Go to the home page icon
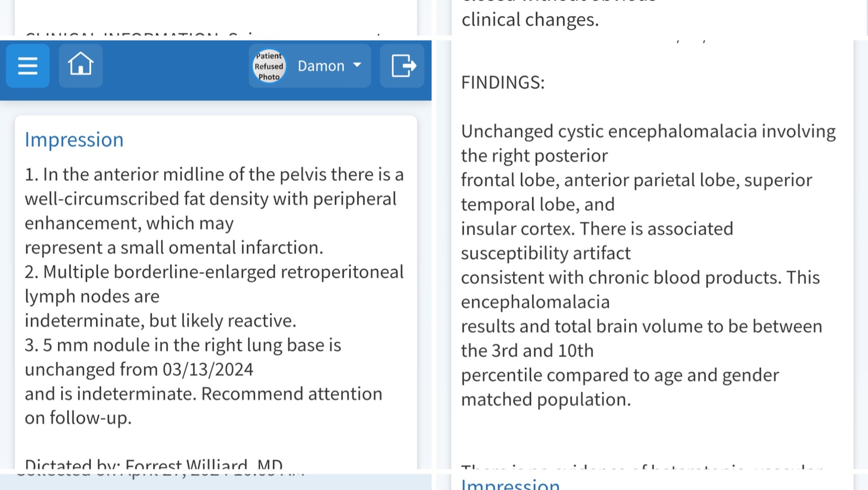This screenshot has width=868, height=490. pos(81,65)
